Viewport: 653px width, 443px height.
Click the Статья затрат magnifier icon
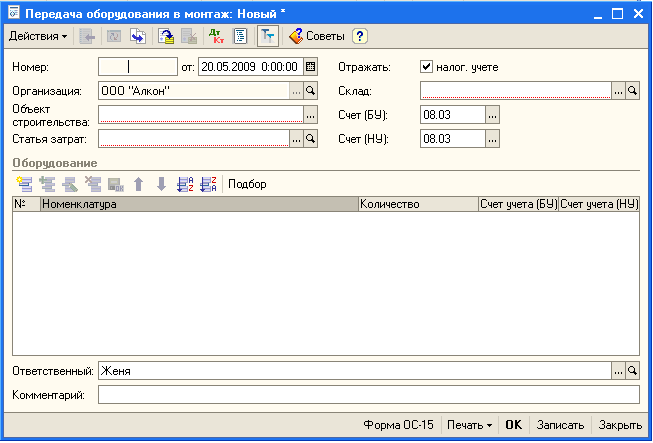[x=310, y=139]
